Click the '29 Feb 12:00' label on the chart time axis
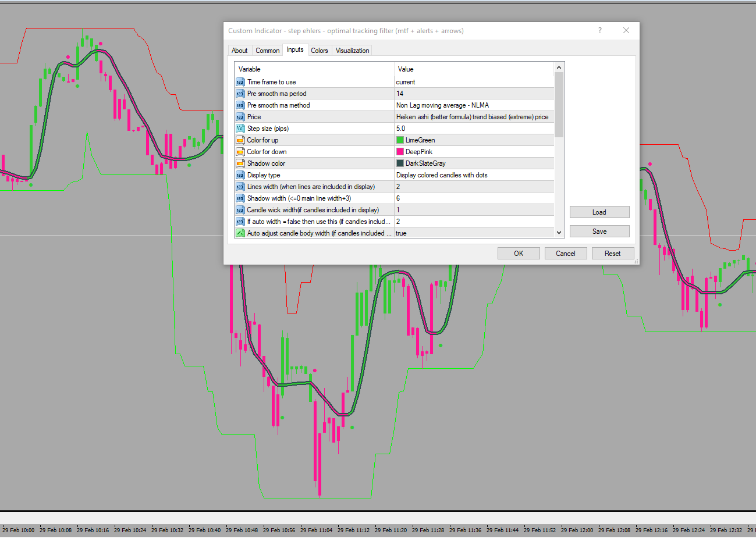 [577, 530]
